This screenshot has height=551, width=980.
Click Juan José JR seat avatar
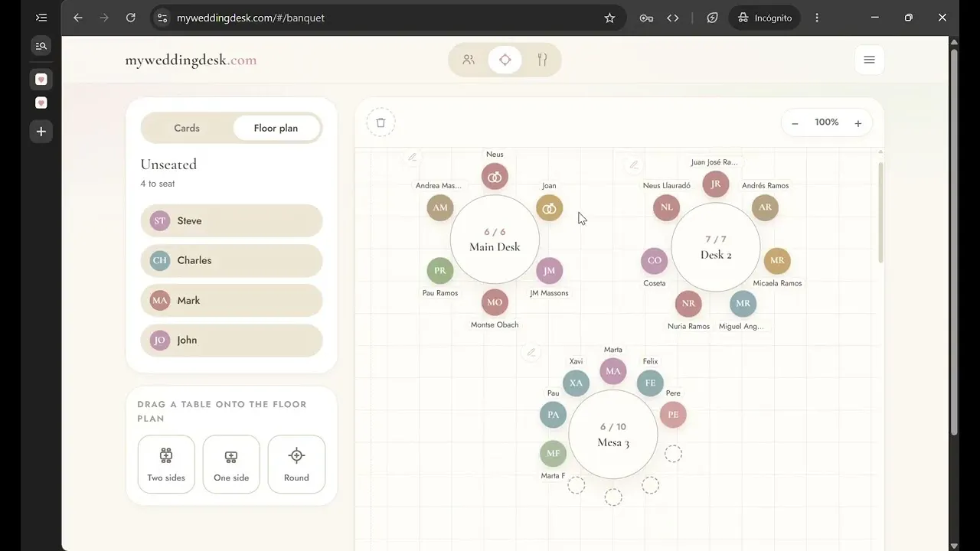[716, 184]
